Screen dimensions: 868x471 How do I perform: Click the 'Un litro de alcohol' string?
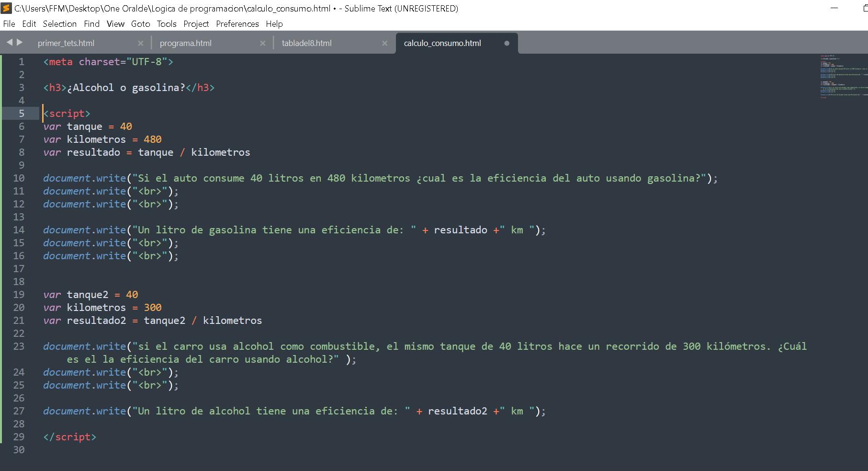(x=271, y=411)
